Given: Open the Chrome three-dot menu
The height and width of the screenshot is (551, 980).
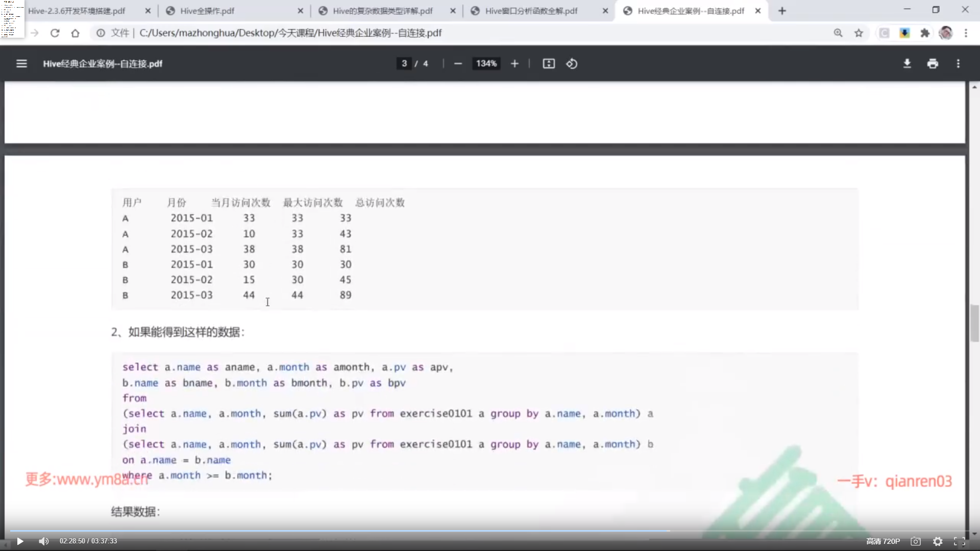Looking at the screenshot, I should [966, 33].
